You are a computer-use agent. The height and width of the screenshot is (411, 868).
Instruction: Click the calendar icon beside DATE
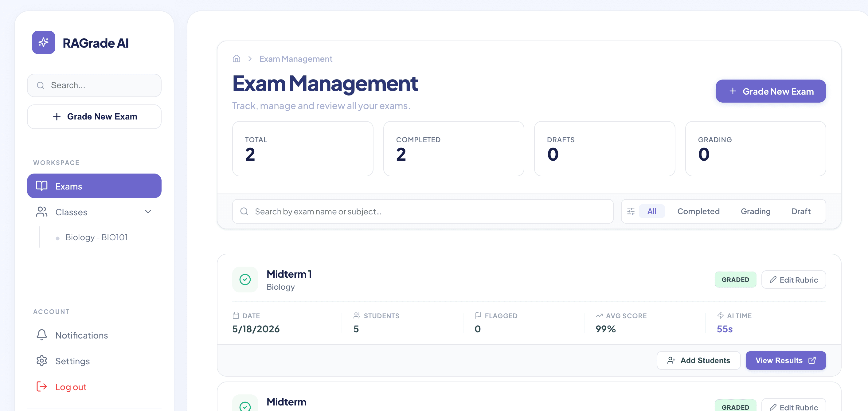(x=236, y=316)
